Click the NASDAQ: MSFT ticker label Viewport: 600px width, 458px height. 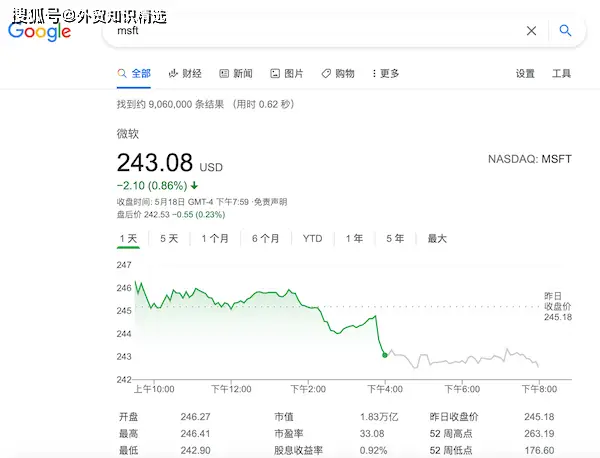530,159
